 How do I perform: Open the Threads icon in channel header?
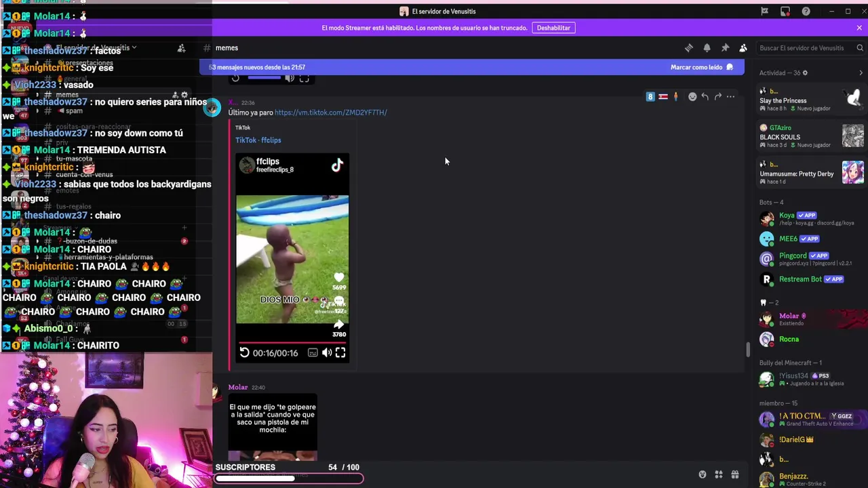(x=689, y=48)
